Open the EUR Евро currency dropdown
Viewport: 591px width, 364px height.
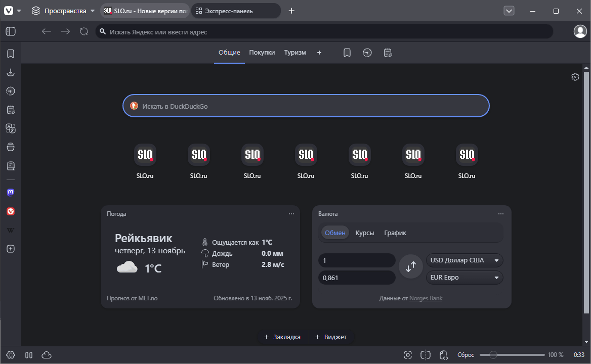click(464, 277)
